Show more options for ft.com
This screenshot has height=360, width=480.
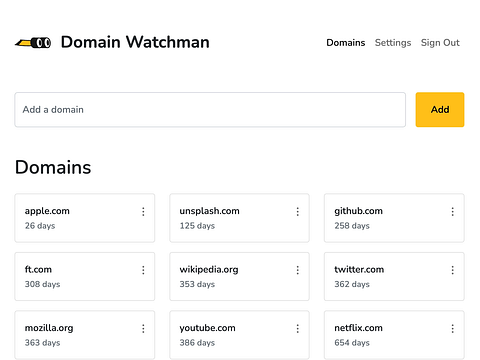143,270
